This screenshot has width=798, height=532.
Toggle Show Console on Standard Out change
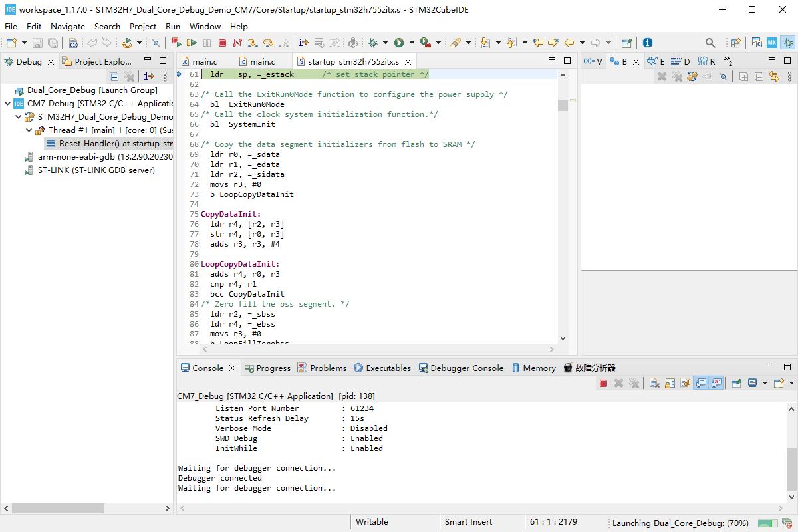point(700,383)
